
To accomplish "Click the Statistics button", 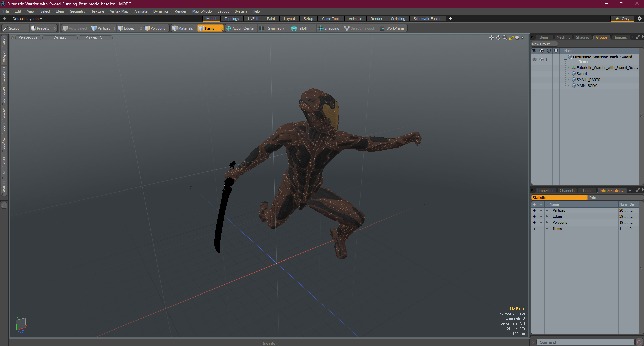I will (x=559, y=198).
